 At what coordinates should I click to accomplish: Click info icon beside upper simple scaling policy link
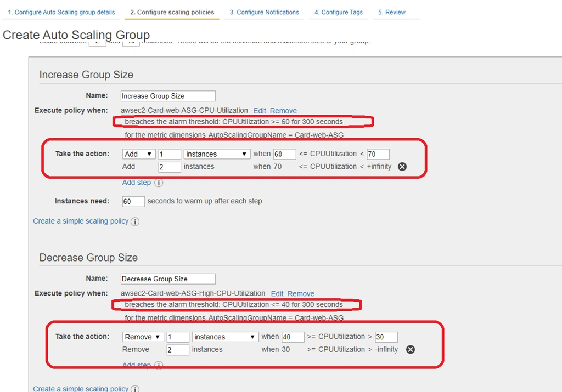(x=135, y=221)
